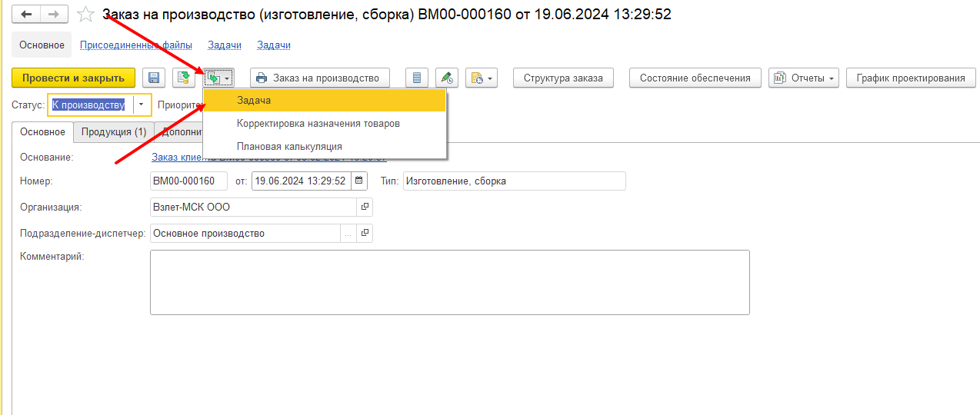Click the Номер field BM00-000160
Image resolution: width=980 pixels, height=415 pixels.
pyautogui.click(x=188, y=181)
